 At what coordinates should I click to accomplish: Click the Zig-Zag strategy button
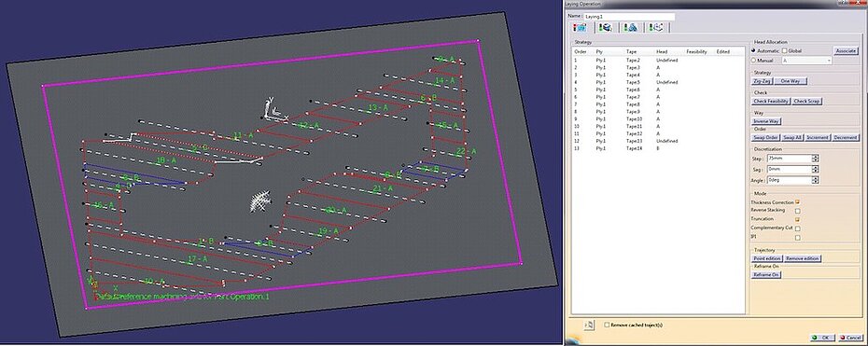[x=762, y=81]
